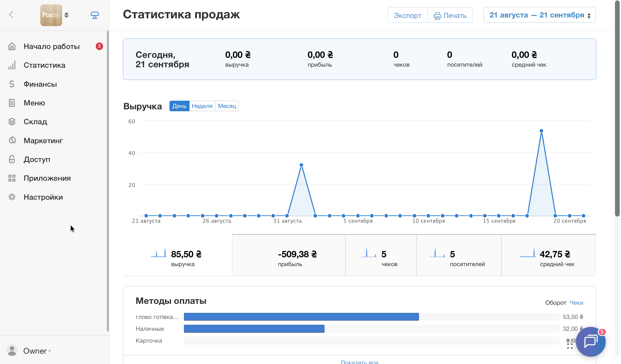
Task: Click the Склад layers icon
Action: click(x=12, y=121)
